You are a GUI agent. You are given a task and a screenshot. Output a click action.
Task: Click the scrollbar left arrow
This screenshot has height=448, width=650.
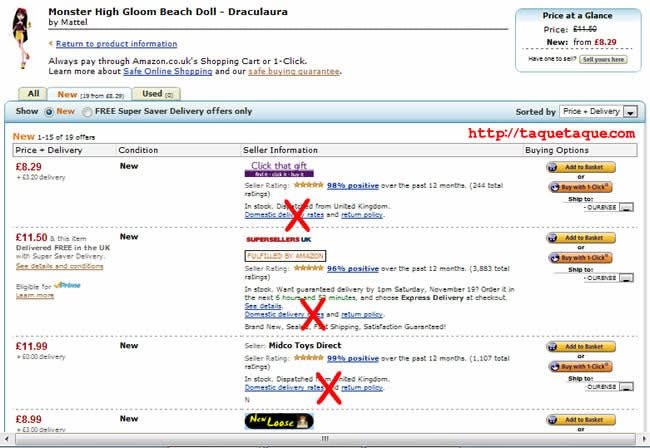(6, 438)
